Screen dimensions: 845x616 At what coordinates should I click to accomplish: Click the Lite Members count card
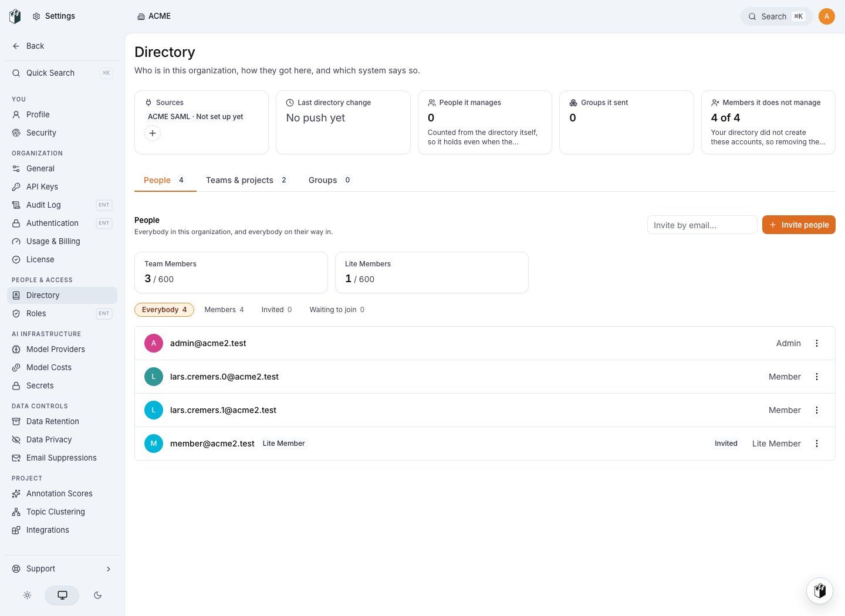(432, 272)
